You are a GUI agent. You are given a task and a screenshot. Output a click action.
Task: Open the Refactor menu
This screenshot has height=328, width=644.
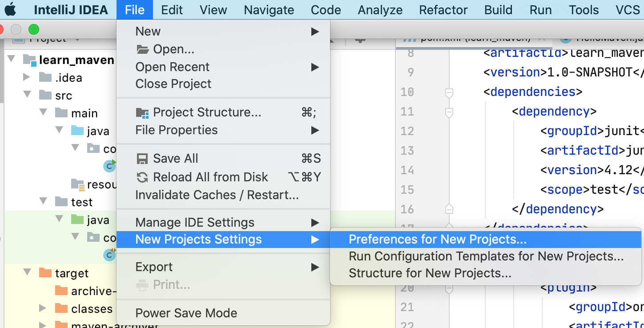(x=443, y=10)
